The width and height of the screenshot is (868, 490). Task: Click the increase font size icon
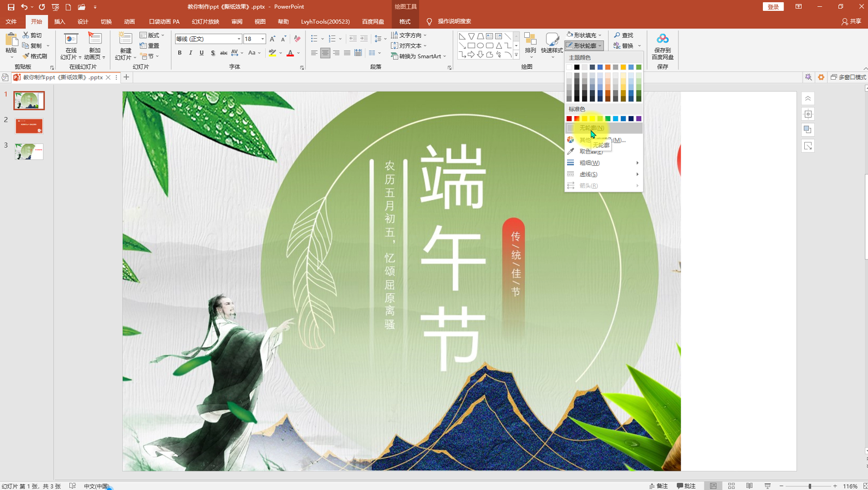pos(272,39)
